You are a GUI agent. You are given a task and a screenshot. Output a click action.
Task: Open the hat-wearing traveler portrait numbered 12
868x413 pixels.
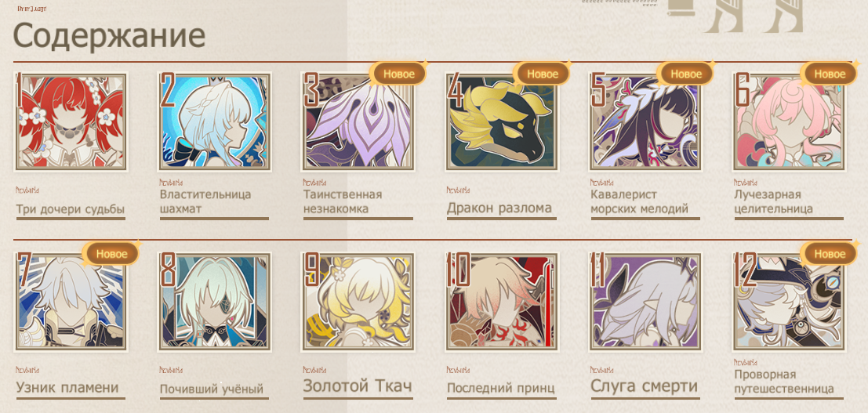coord(789,302)
